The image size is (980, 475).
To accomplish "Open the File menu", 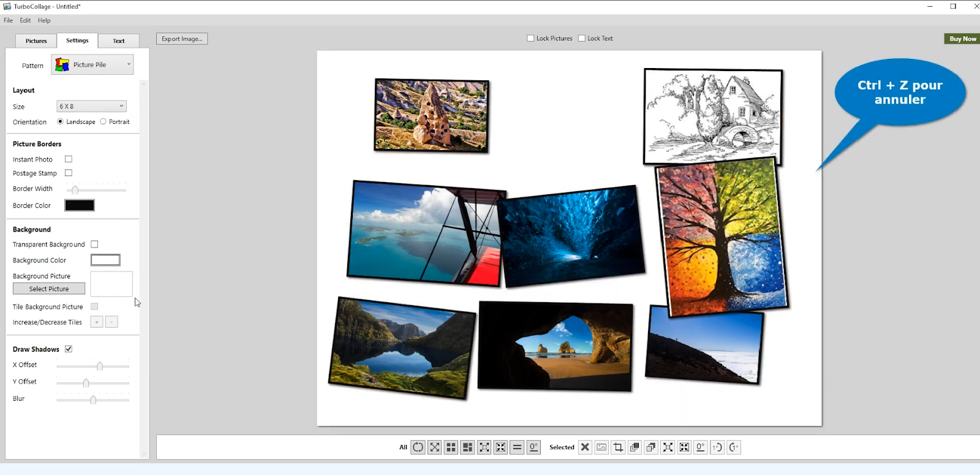I will (8, 20).
